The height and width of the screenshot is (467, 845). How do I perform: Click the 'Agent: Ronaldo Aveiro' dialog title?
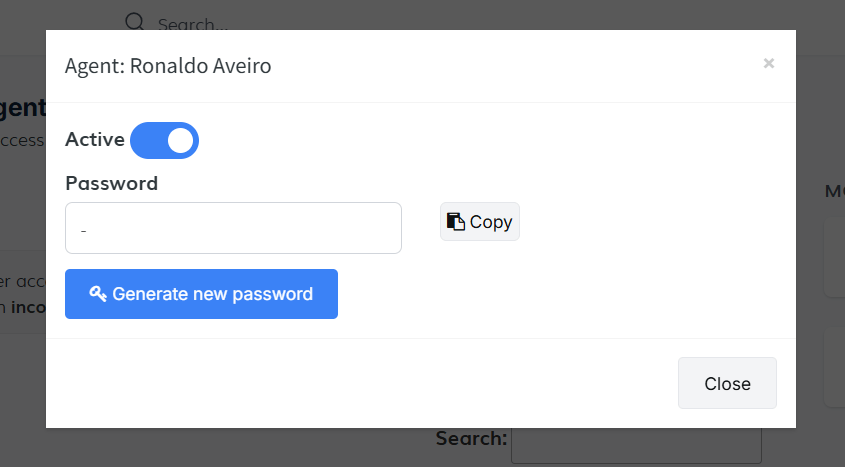click(168, 66)
